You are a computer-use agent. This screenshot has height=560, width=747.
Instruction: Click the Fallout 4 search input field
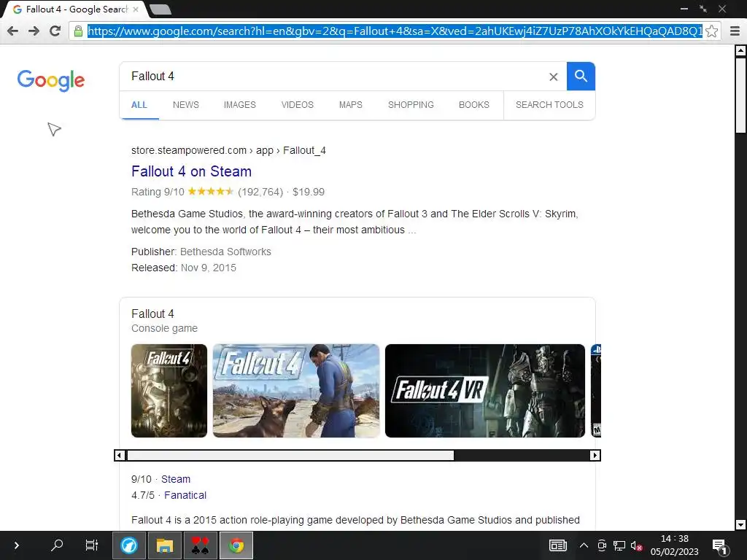pos(333,76)
